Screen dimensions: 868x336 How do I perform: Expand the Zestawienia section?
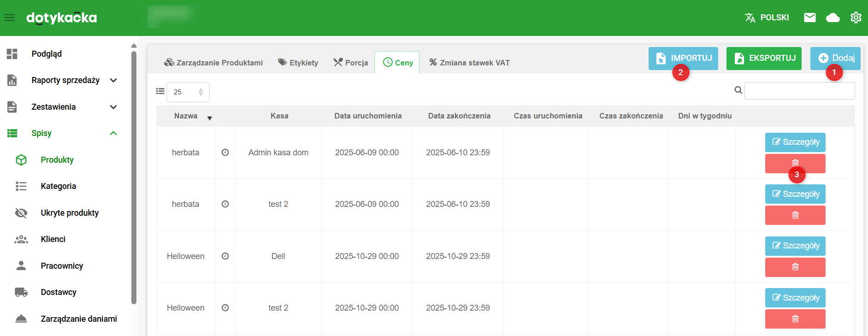[113, 107]
